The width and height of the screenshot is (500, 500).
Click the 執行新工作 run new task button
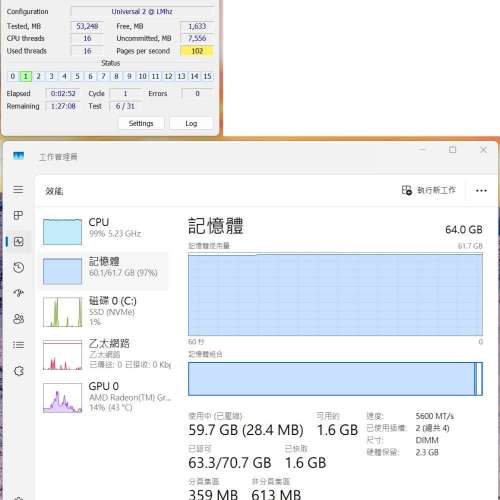pyautogui.click(x=429, y=190)
